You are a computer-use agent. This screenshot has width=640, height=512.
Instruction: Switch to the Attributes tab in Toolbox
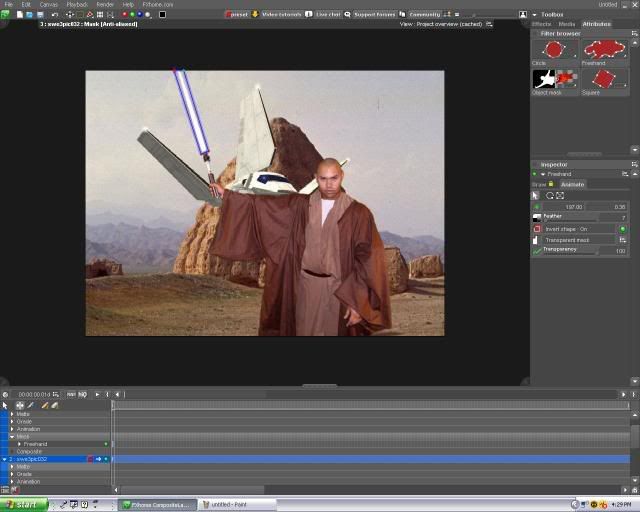point(596,24)
